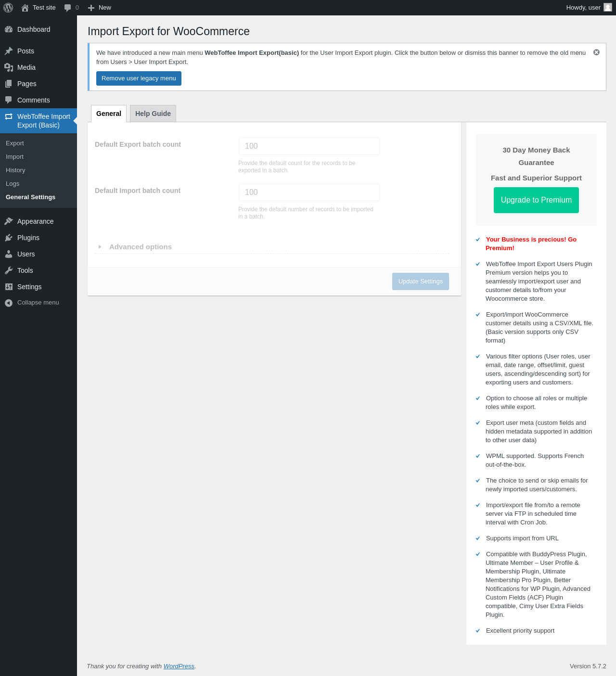
Task: Click the '30 Day Money Back Guarantee' text
Action: (536, 156)
